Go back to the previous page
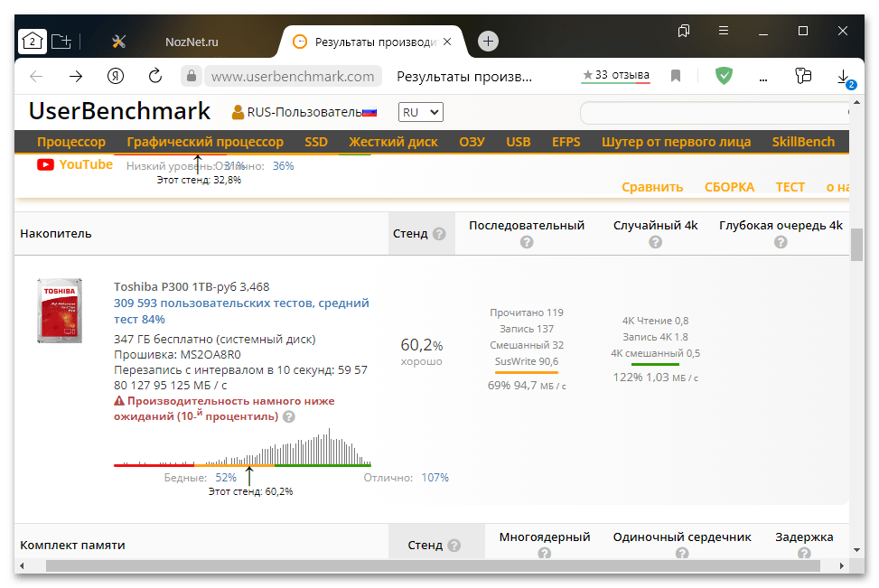The image size is (879, 588). [36, 76]
